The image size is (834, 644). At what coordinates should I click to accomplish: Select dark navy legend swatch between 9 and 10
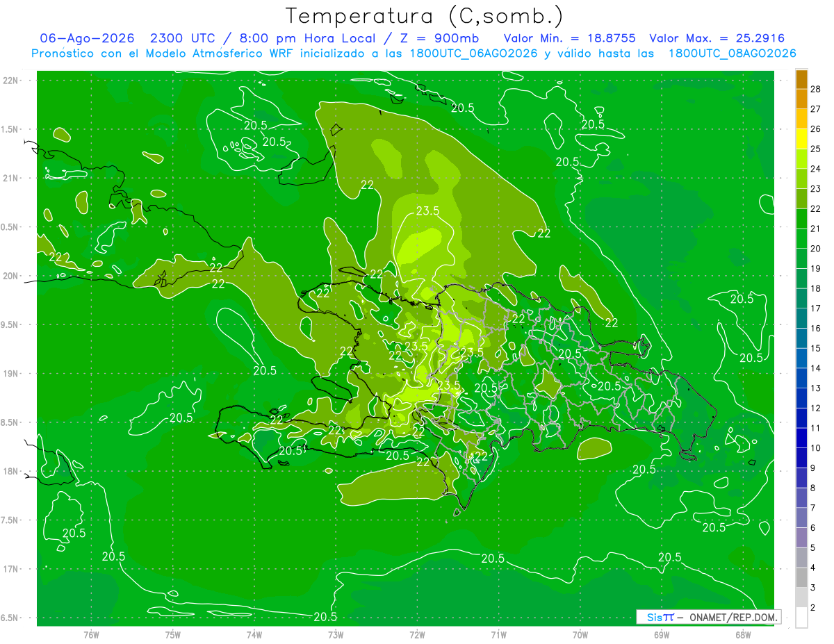(x=801, y=458)
